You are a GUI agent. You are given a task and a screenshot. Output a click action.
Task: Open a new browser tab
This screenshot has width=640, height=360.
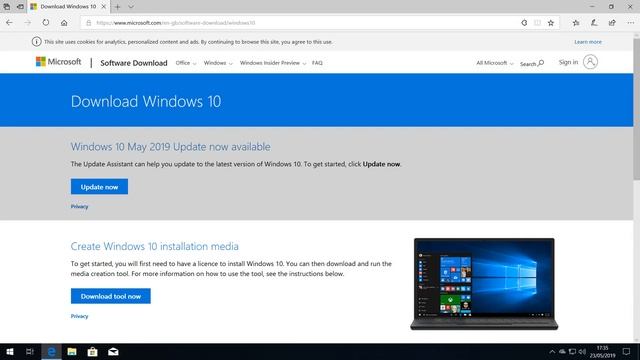(118, 7)
